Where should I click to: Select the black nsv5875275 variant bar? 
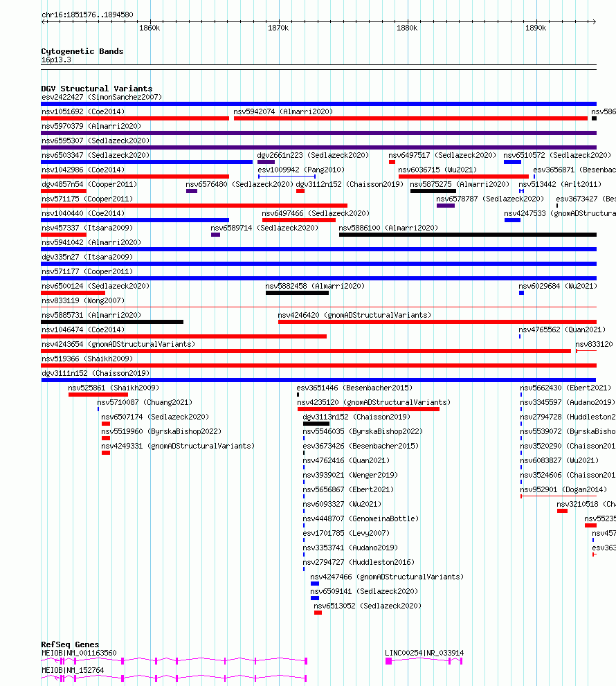[433, 191]
